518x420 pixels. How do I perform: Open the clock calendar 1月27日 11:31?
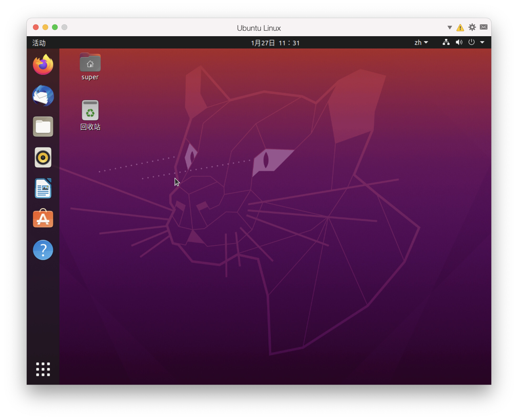pos(275,43)
